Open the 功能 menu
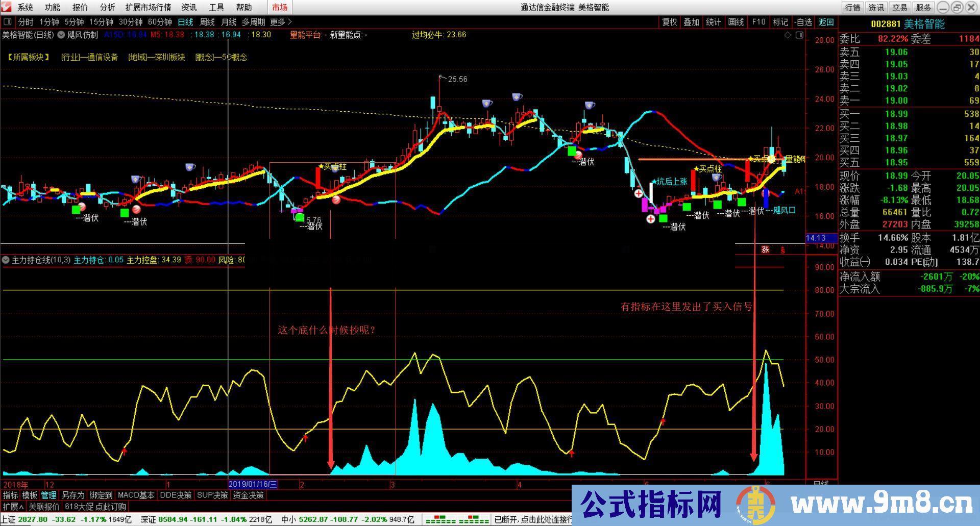Viewport: 980px width, 526px height. (53, 7)
